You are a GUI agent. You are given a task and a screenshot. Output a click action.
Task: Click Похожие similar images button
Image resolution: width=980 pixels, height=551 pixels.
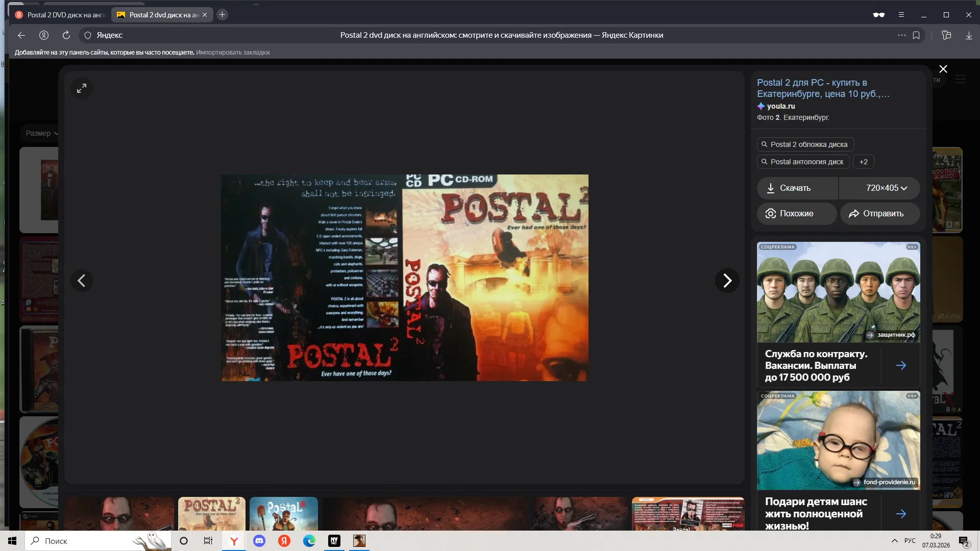coord(796,214)
